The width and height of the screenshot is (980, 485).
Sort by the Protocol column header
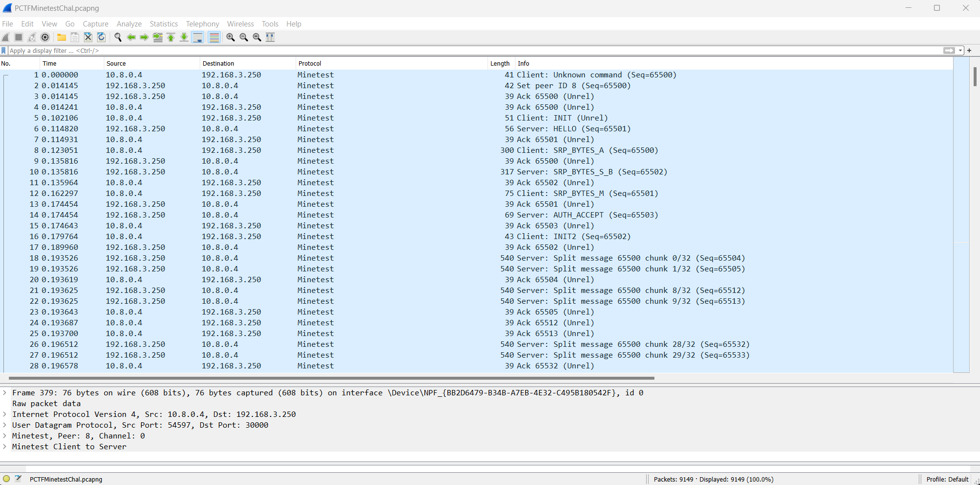pyautogui.click(x=392, y=63)
